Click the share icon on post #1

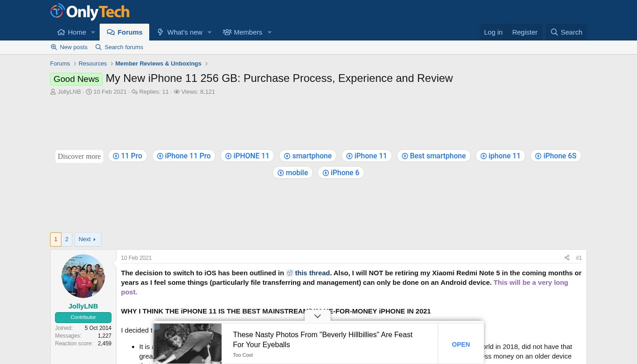(566, 258)
